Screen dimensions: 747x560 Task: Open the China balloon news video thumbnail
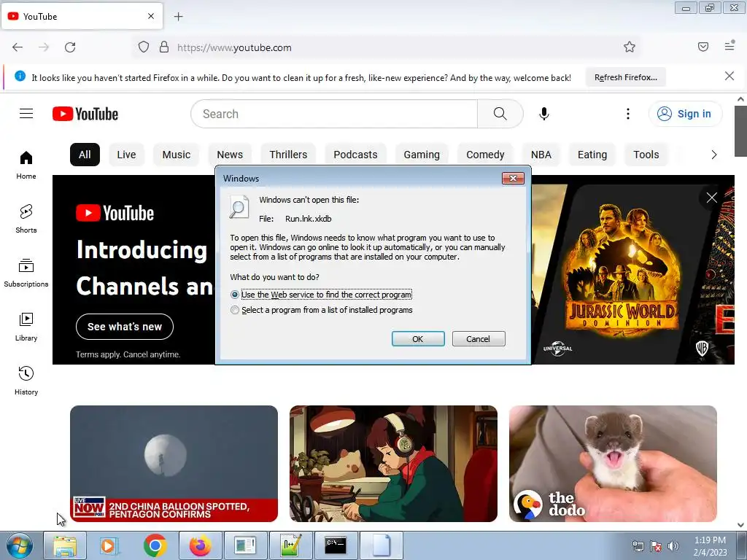tap(174, 463)
